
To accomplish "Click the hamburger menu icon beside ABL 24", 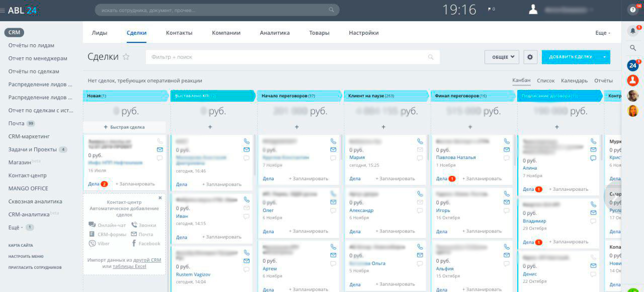I will click(3, 10).
